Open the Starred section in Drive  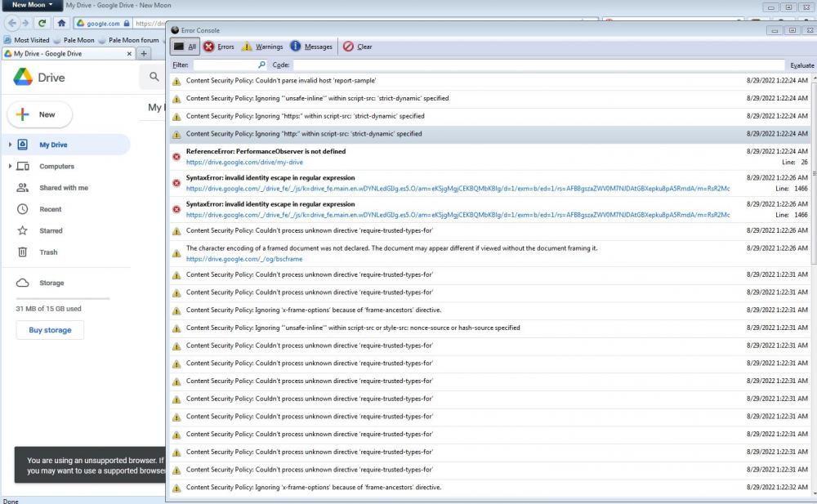51,230
